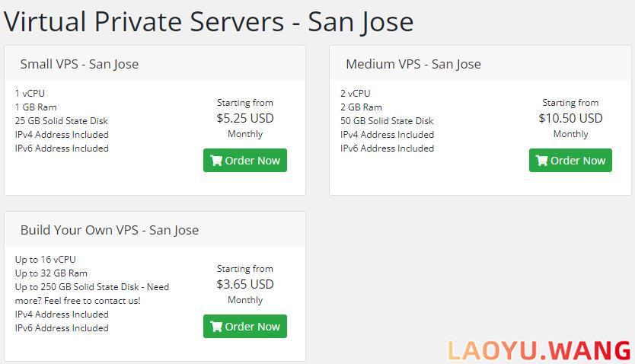Click Feel free to contact us text
This screenshot has height=364, width=635.
point(92,301)
